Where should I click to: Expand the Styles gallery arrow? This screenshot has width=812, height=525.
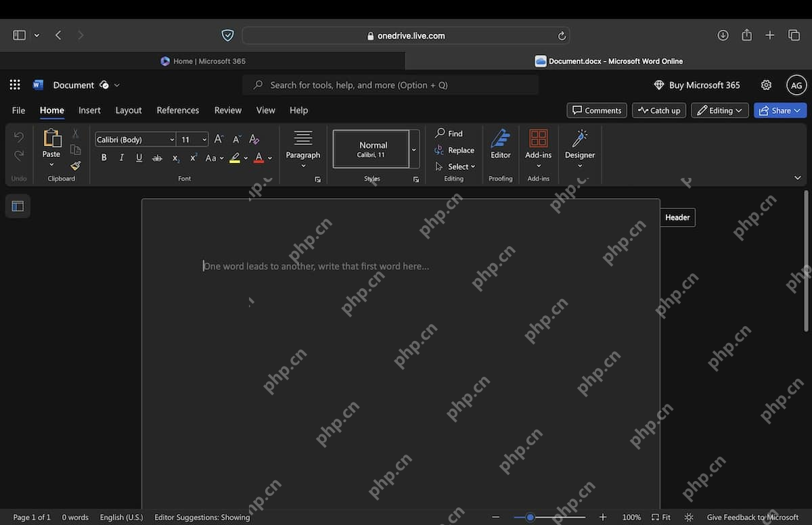[x=414, y=149]
